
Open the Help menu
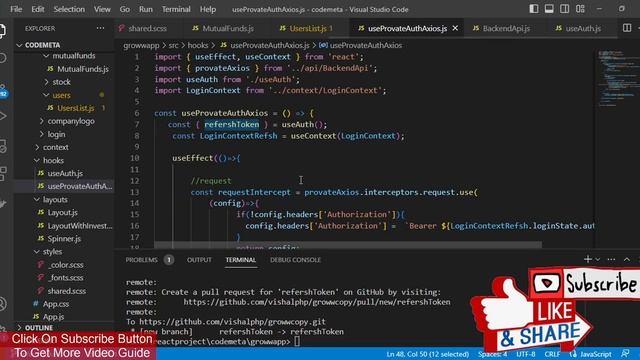point(208,9)
